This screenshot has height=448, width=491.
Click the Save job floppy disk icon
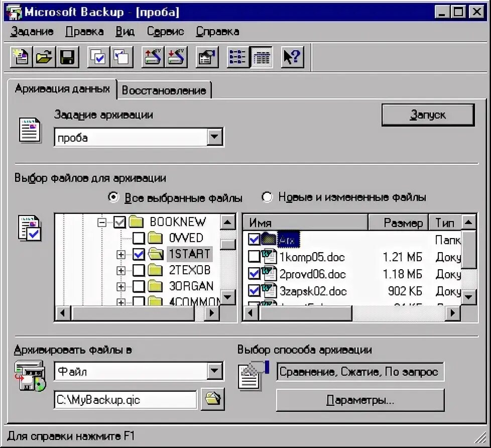67,57
